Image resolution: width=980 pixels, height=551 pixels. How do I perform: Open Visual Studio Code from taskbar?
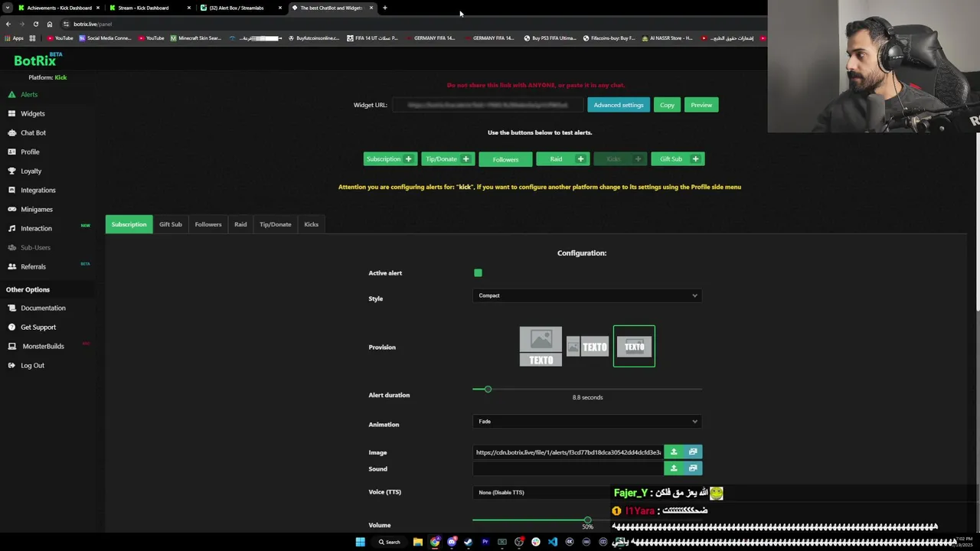553,542
